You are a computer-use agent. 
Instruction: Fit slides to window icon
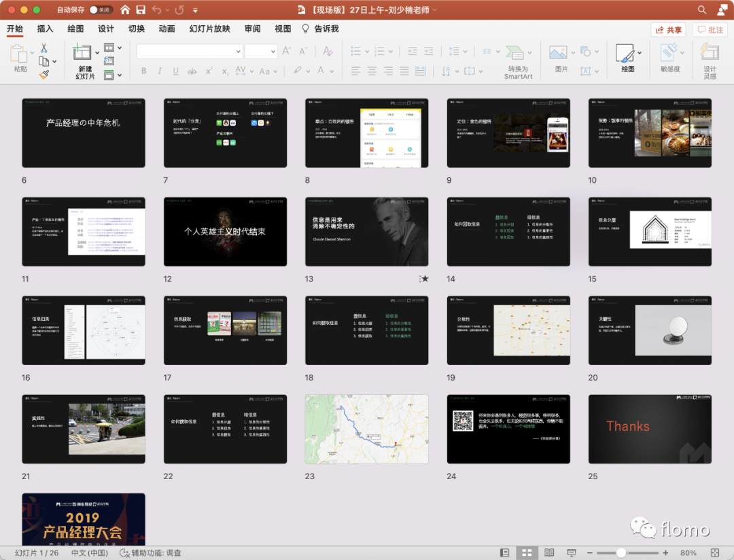[715, 553]
